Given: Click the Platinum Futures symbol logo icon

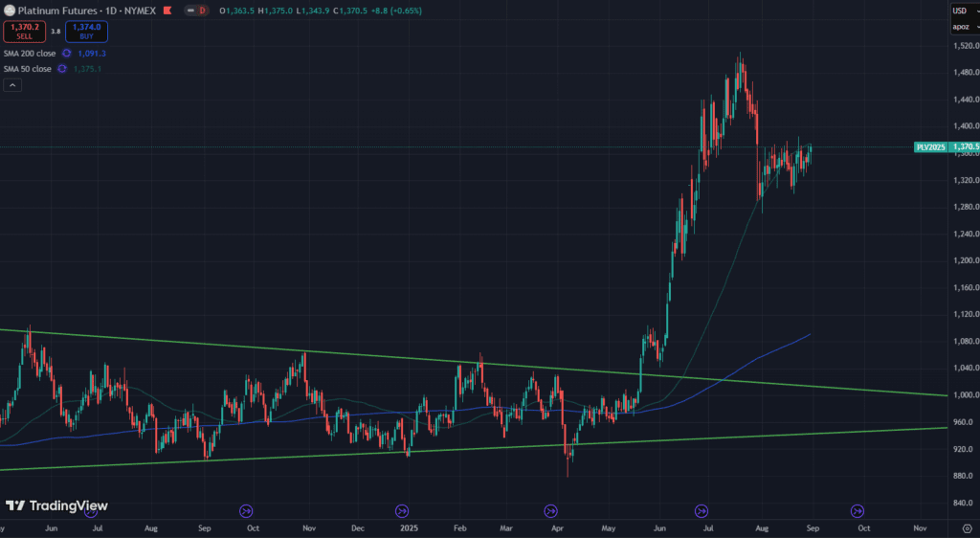Looking at the screenshot, I should (x=10, y=10).
